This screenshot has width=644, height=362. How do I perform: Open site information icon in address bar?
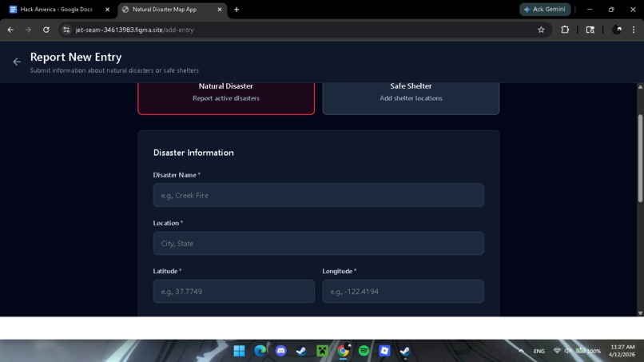point(66,30)
